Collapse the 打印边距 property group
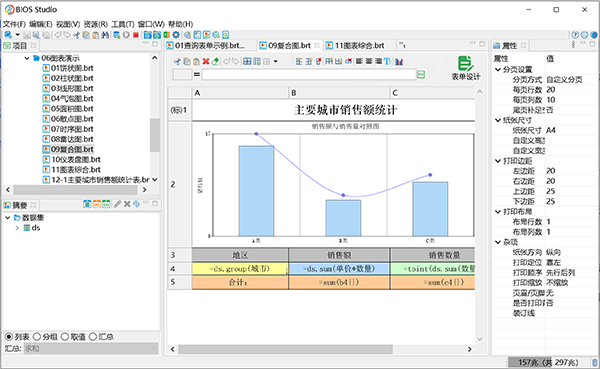600x369 pixels. [498, 161]
